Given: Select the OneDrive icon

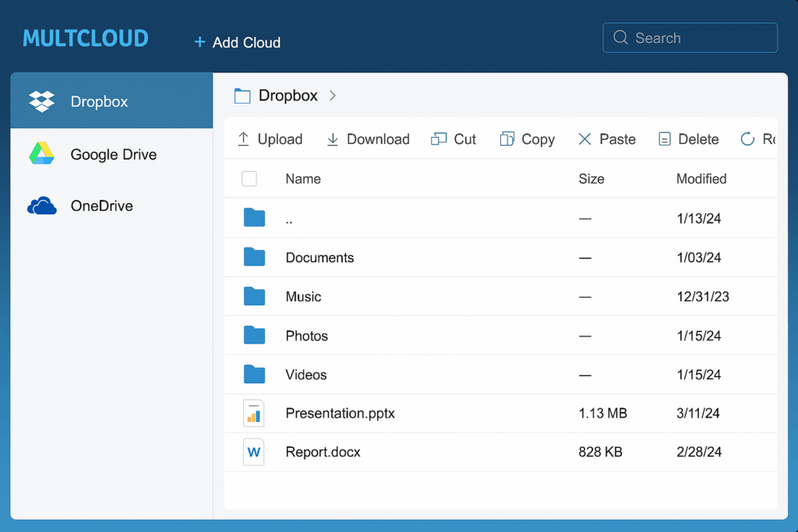Looking at the screenshot, I should (x=40, y=206).
